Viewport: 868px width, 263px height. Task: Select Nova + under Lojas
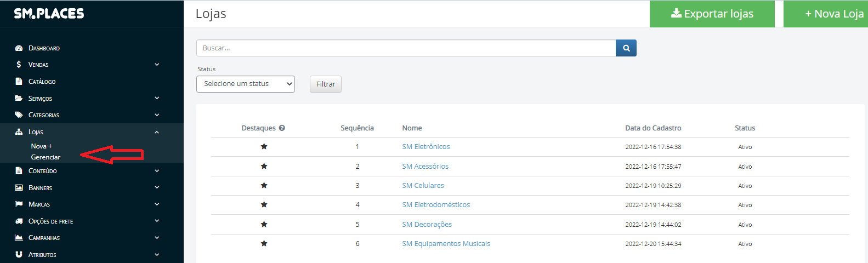click(42, 146)
